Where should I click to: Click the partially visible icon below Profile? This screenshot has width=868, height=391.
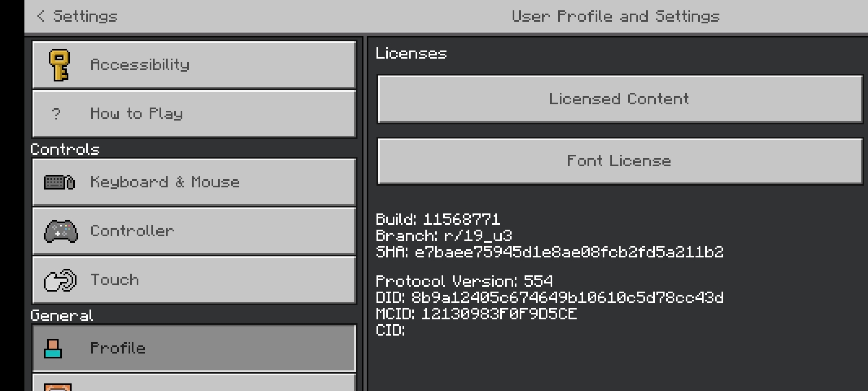(58, 387)
